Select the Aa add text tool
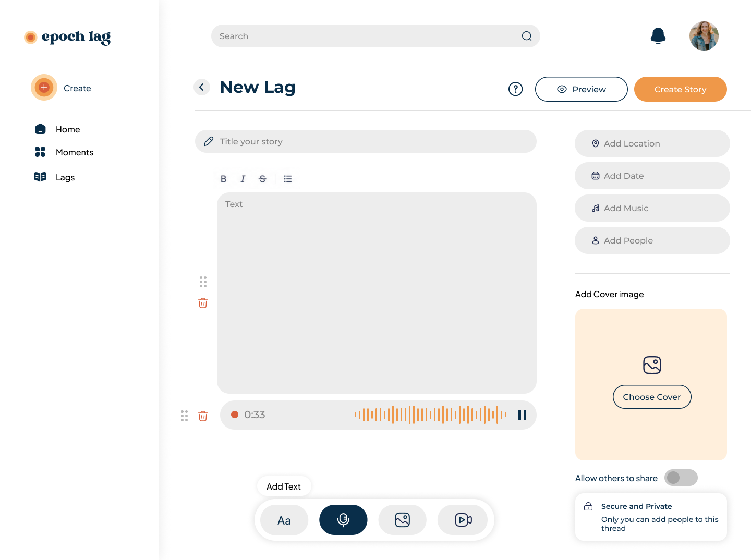Viewport: 751px width, 560px height. 284,520
